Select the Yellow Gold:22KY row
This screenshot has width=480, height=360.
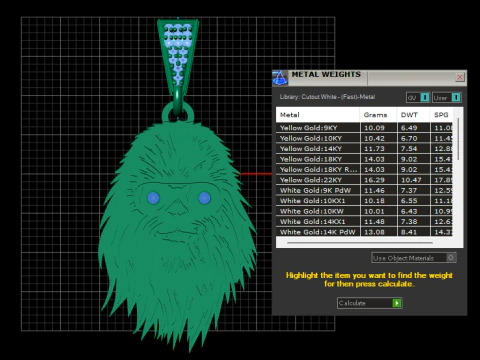pyautogui.click(x=364, y=180)
